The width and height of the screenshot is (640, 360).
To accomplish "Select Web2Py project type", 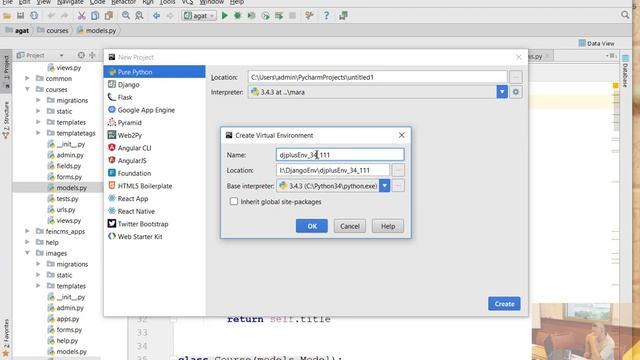I will pyautogui.click(x=154, y=135).
